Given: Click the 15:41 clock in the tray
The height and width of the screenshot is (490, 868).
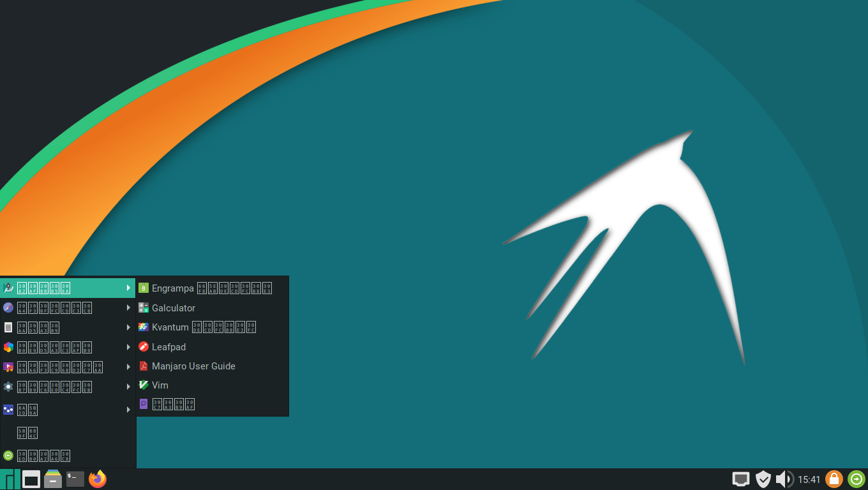Looking at the screenshot, I should 809,480.
